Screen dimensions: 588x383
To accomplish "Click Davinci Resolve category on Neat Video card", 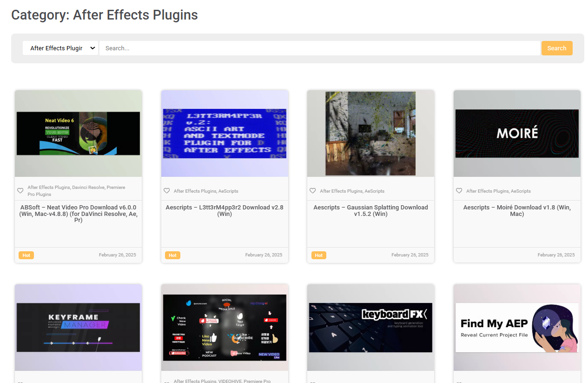I will coord(88,188).
